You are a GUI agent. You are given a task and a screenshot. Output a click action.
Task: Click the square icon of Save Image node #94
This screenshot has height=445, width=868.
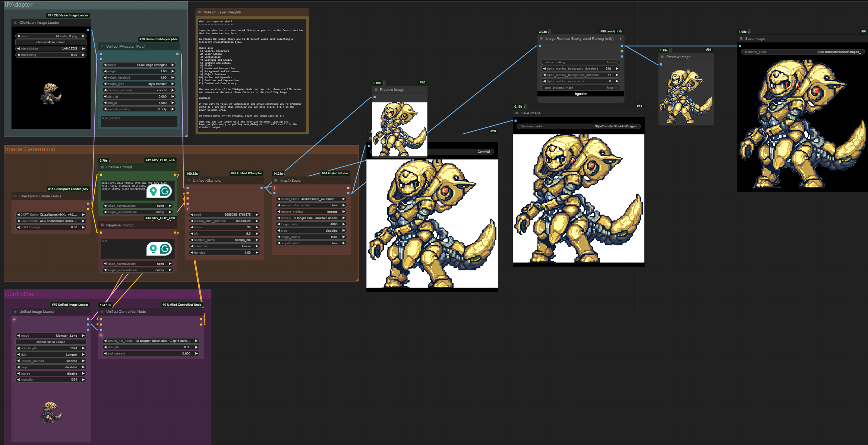741,39
